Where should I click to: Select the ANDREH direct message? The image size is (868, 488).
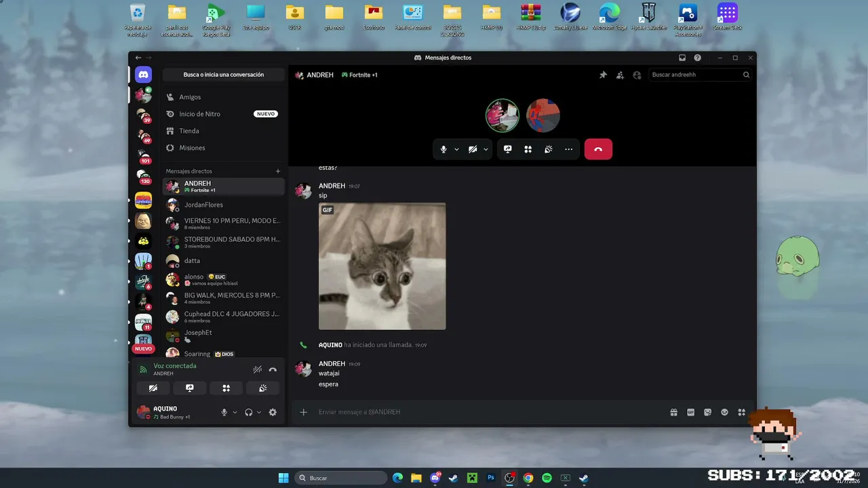[223, 186]
